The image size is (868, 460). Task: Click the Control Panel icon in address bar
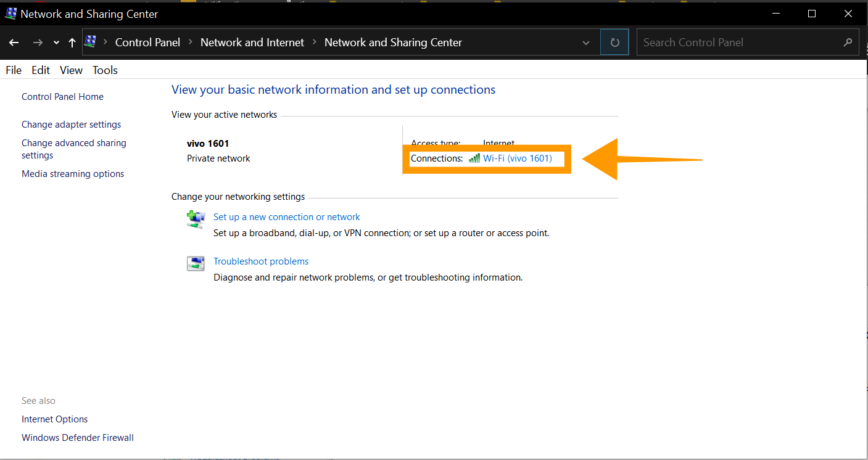[90, 42]
